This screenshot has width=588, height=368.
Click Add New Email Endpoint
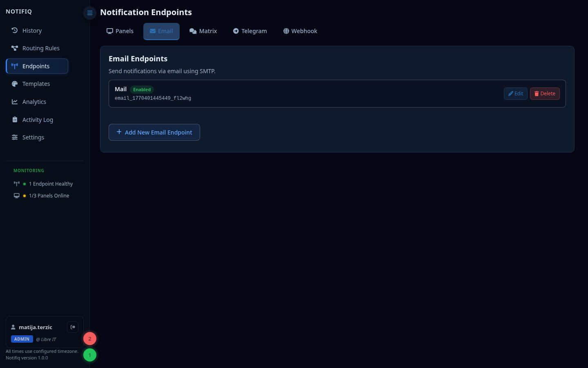point(154,132)
